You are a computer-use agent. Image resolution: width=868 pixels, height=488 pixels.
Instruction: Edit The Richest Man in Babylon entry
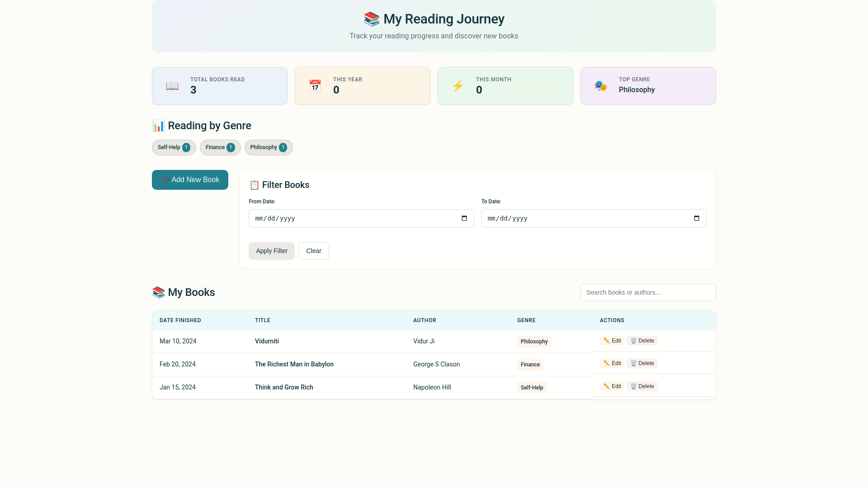[612, 363]
